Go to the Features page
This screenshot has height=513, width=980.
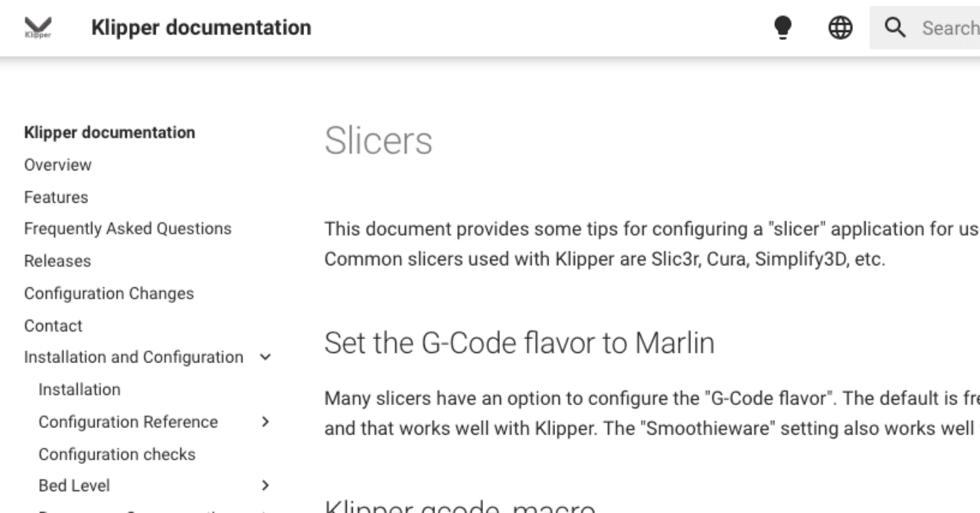click(x=56, y=197)
